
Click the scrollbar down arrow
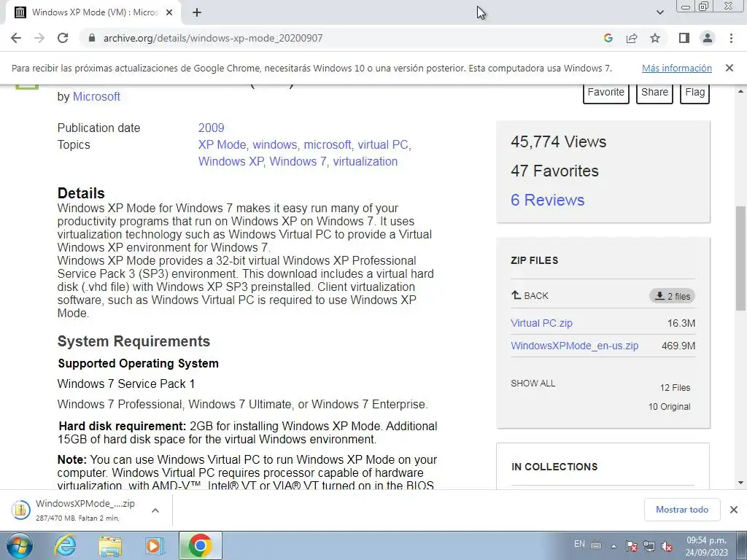pyautogui.click(x=740, y=483)
